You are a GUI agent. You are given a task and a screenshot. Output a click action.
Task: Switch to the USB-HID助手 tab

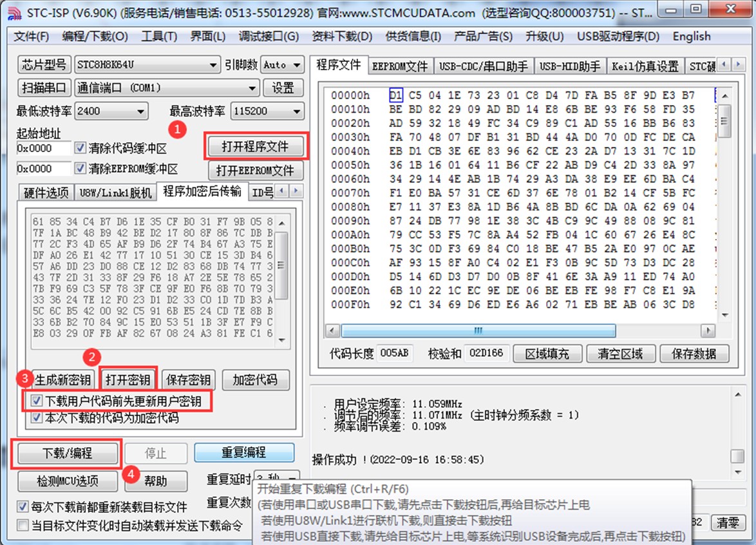coord(570,66)
